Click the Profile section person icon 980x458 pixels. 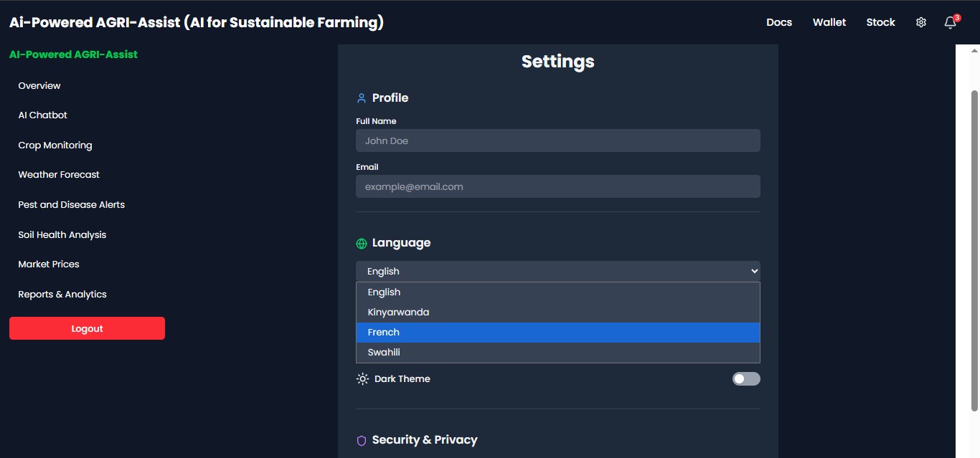pyautogui.click(x=362, y=98)
